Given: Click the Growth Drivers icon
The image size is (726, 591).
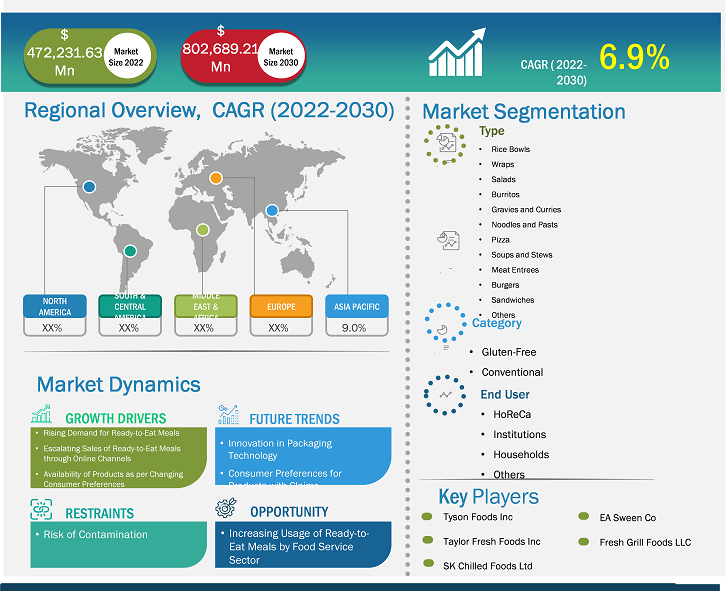Looking at the screenshot, I should click(x=41, y=414).
